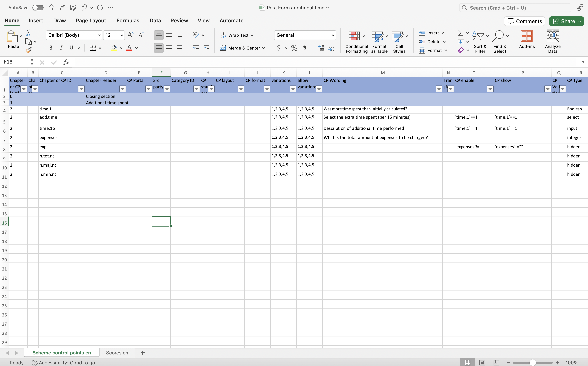The height and width of the screenshot is (366, 588).
Task: Click the Increase Font Size icon
Action: click(130, 35)
